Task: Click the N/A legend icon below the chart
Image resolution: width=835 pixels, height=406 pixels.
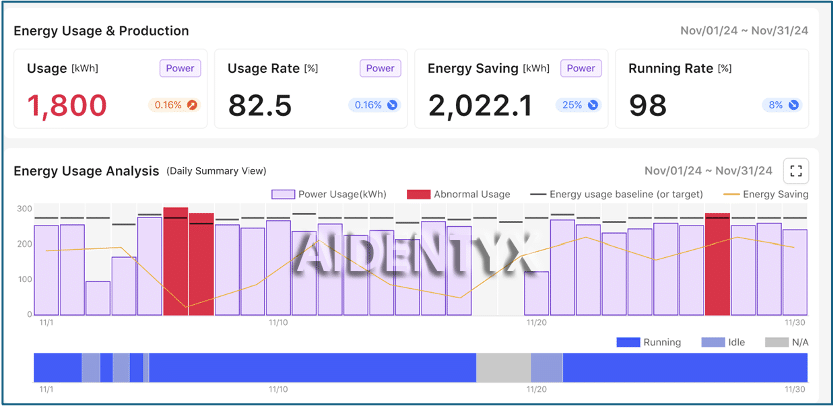Action: pyautogui.click(x=776, y=342)
